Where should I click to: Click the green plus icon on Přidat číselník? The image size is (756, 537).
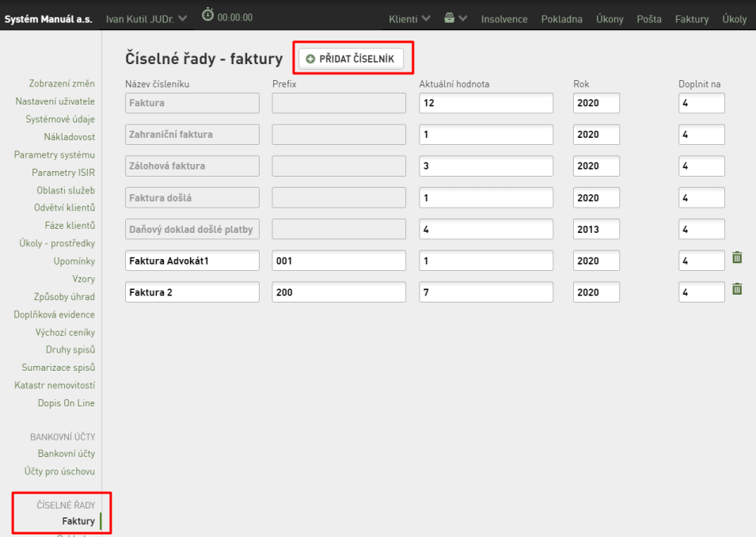click(310, 59)
